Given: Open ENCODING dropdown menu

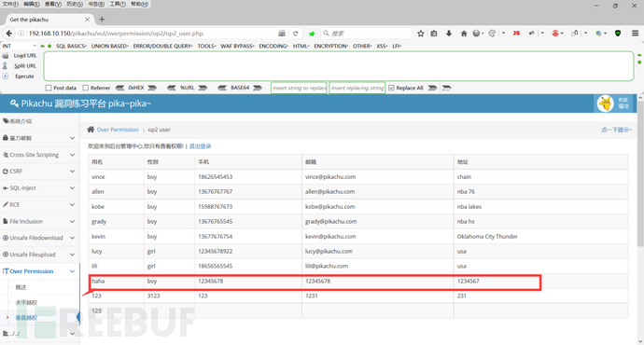Looking at the screenshot, I should 273,46.
